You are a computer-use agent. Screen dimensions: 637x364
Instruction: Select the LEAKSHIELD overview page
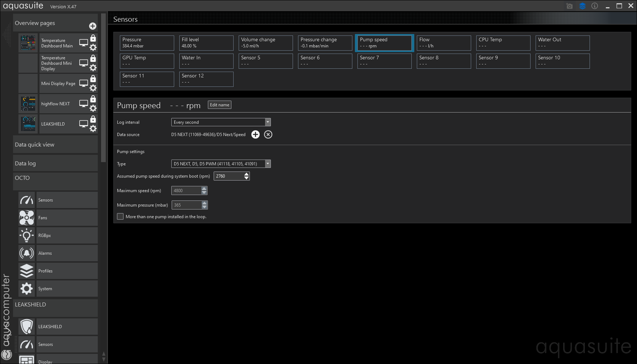(x=53, y=124)
